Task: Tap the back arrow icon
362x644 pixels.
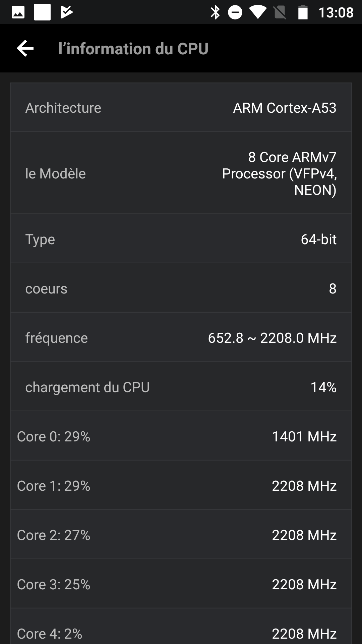Action: click(25, 49)
